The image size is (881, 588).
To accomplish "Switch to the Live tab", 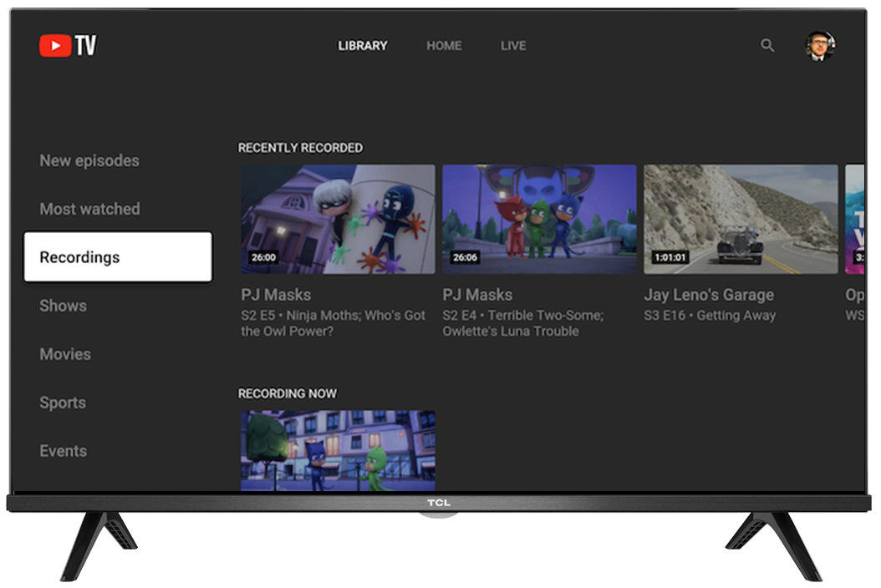I will click(x=513, y=46).
